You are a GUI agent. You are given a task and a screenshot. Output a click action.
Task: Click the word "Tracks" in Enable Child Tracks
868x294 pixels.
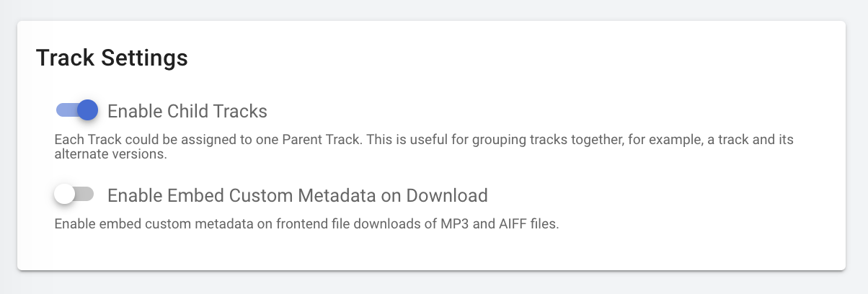click(241, 112)
